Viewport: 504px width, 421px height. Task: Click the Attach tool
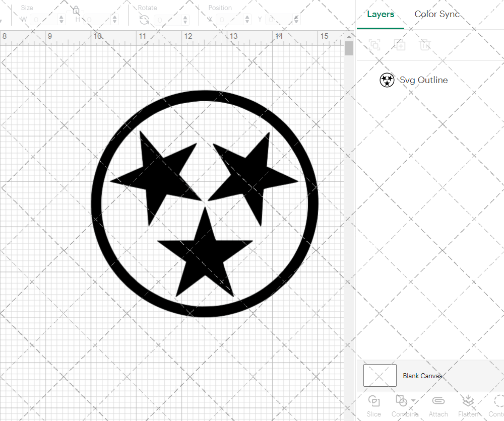pos(438,406)
